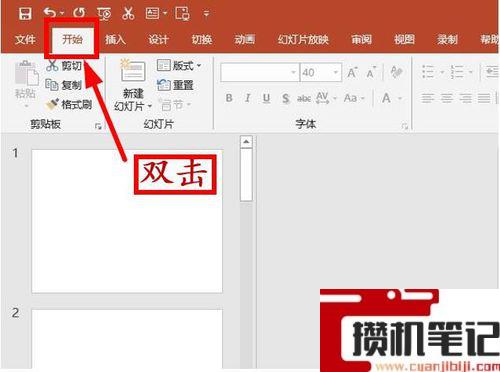This screenshot has height=372, width=500.
Task: Redo the last action
Action: [79, 13]
